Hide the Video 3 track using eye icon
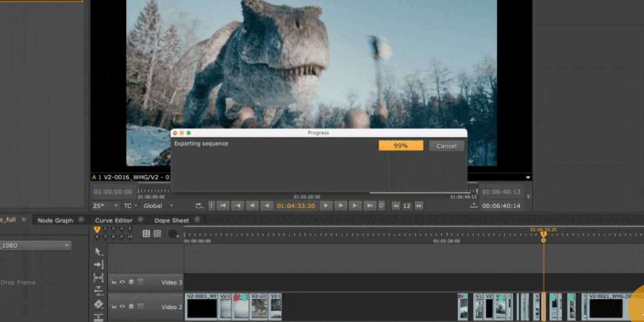Viewport: 644px width, 322px height. pos(122,282)
